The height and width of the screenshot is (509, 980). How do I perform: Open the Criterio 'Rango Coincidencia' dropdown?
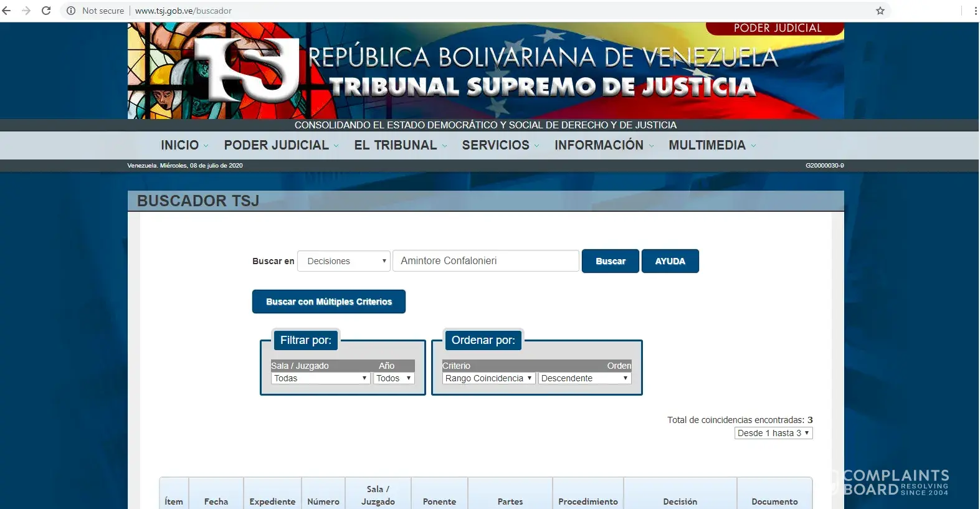pyautogui.click(x=488, y=378)
